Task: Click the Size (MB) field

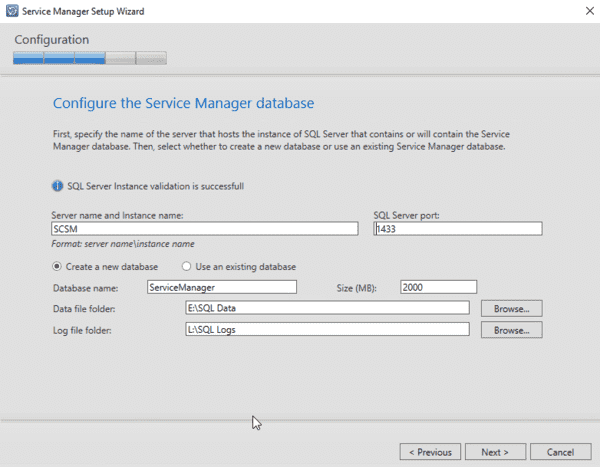Action: 439,287
